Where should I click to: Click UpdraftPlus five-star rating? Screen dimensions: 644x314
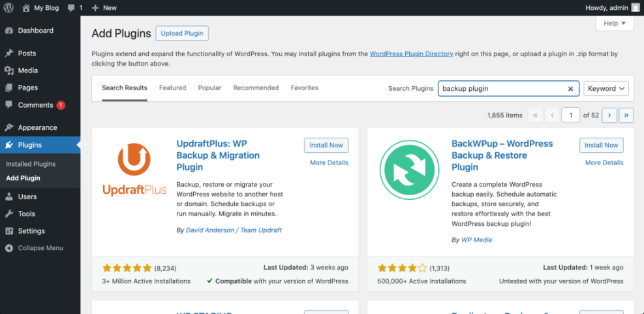[127, 268]
